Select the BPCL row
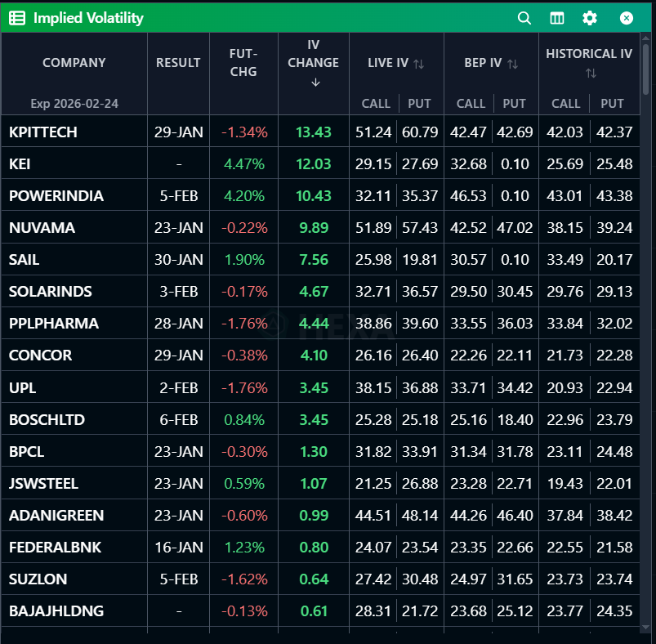 (320, 451)
